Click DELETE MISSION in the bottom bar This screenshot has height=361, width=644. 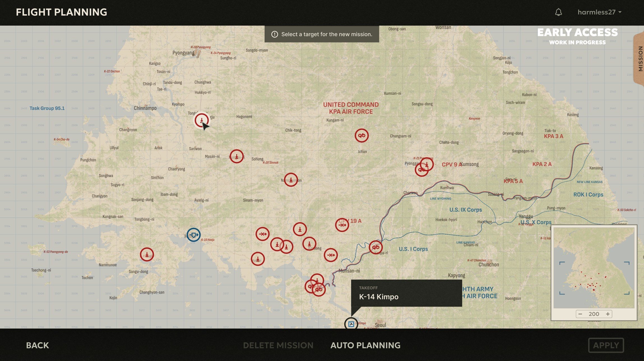coord(278,345)
